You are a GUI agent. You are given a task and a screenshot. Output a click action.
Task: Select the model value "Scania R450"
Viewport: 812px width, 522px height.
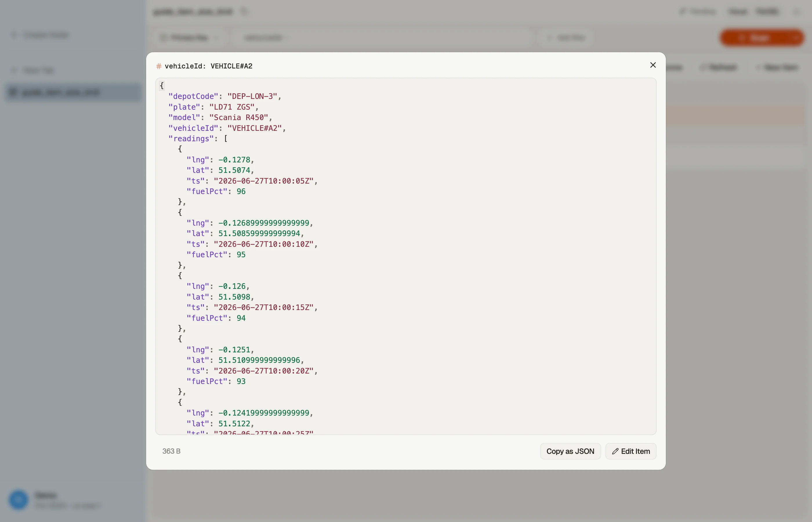[239, 118]
